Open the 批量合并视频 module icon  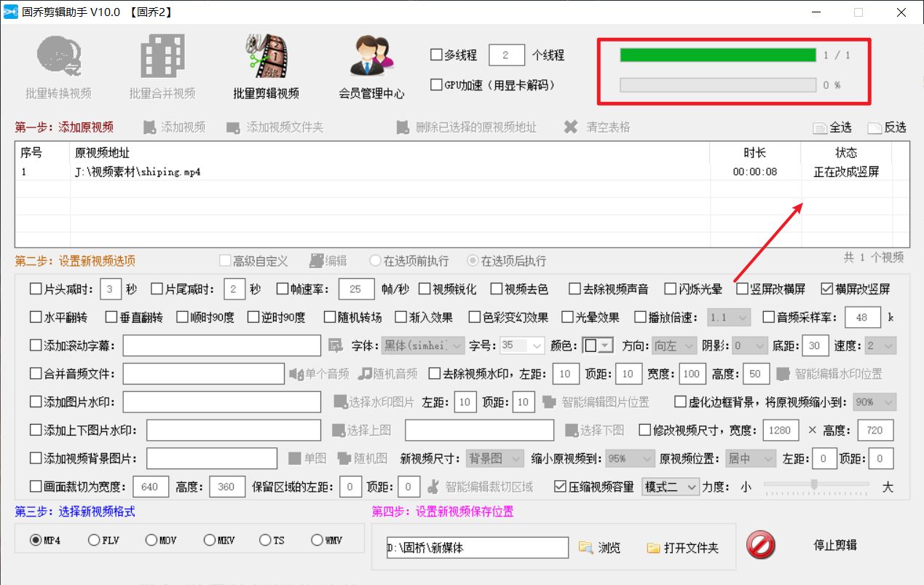(x=162, y=57)
